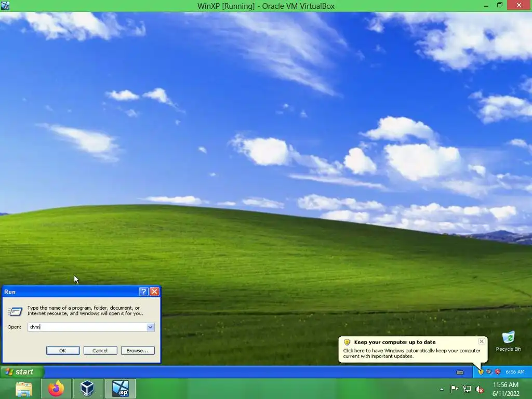Click the Run dialog title bar
Viewport: 532px width, 399px height.
[x=71, y=291]
